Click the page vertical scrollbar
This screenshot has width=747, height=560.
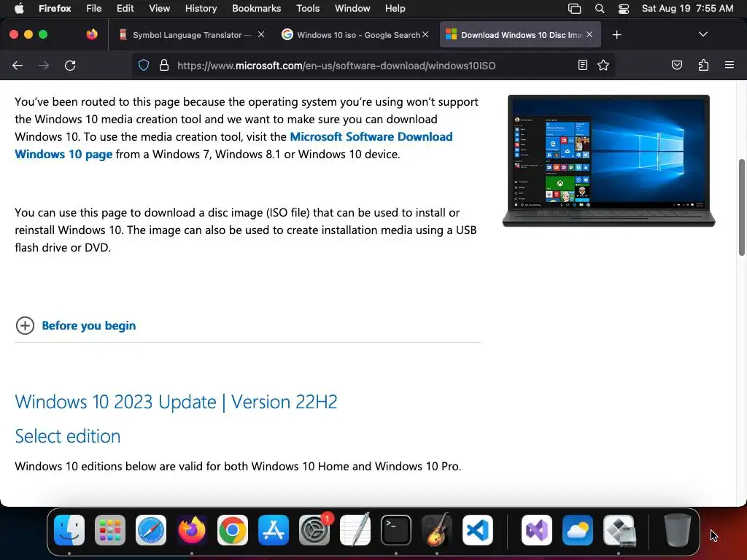pyautogui.click(x=741, y=208)
